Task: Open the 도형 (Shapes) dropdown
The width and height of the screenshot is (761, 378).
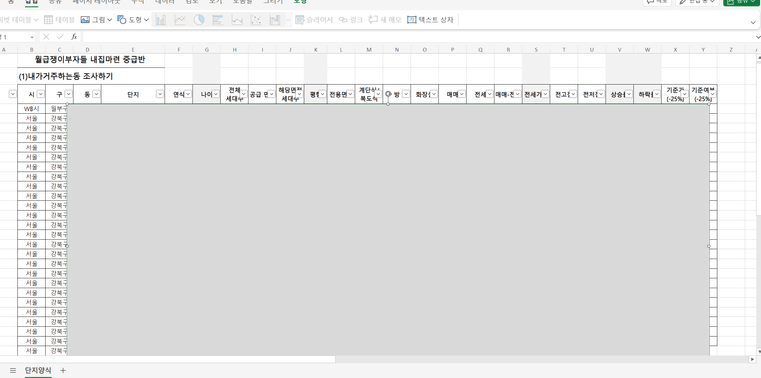Action: coord(133,20)
